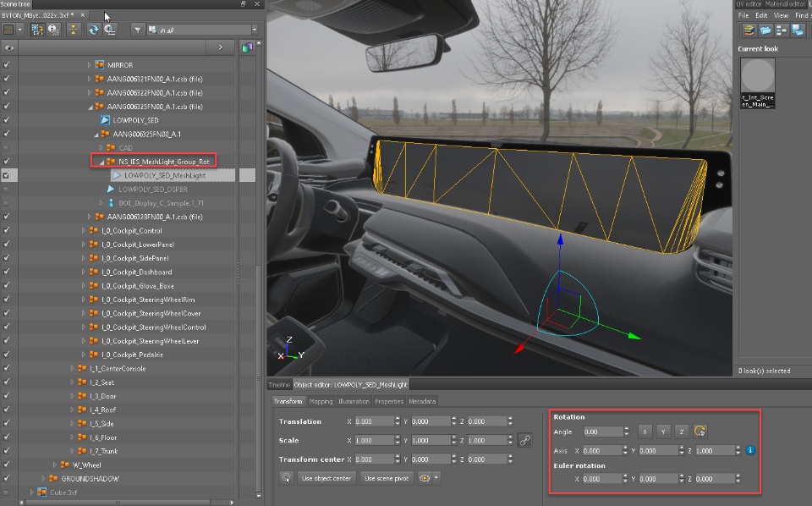Toggle visibility checkbox for LOWPOLY_SED_MeshLight row
Screen dimensions: 812x506
click(x=6, y=175)
